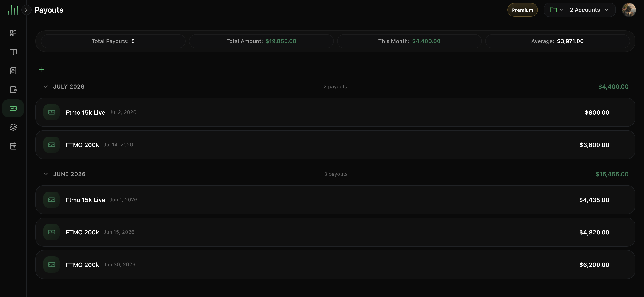Open the green folder dropdown
Screen dimensions: 644x297
(x=557, y=10)
